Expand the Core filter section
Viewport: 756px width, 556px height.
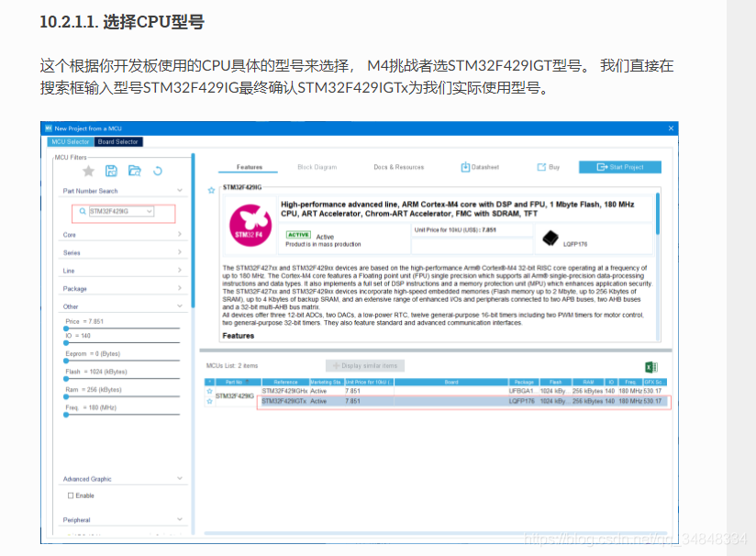[x=179, y=234]
